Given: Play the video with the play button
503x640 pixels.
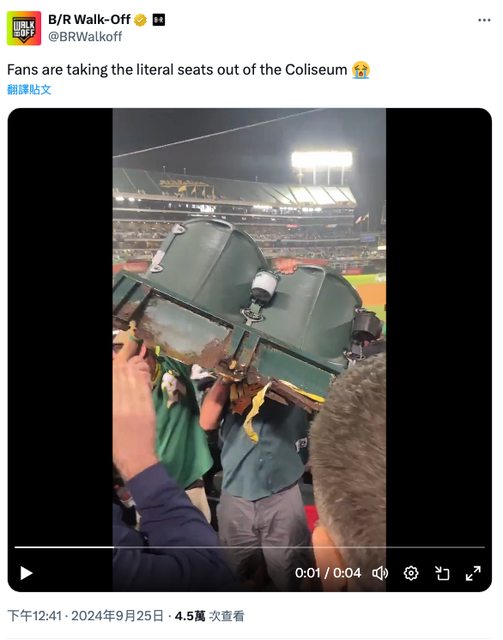Looking at the screenshot, I should tap(26, 573).
